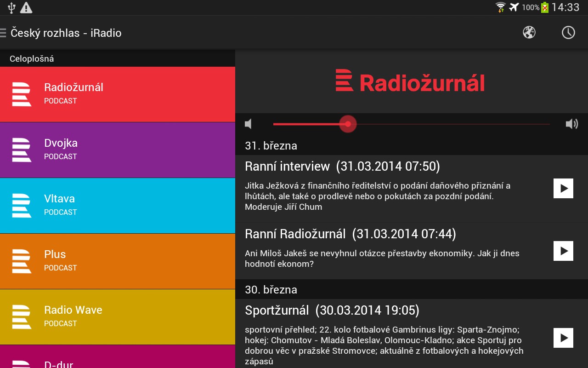Select the Vltava station
Viewport: 588px width, 368px height.
click(118, 206)
